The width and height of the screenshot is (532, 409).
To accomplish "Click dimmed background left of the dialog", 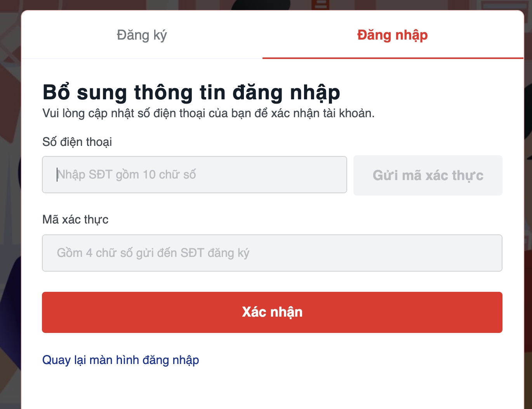I will (x=10, y=194).
